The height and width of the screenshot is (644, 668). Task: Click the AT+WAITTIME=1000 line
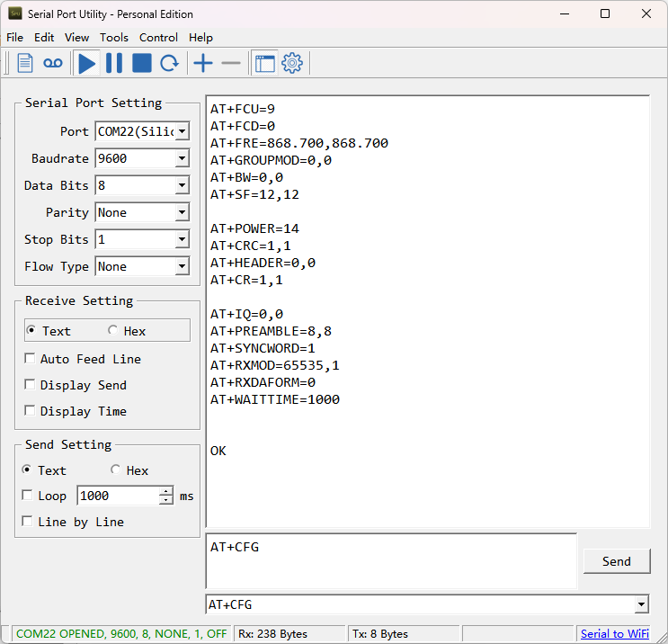(275, 399)
